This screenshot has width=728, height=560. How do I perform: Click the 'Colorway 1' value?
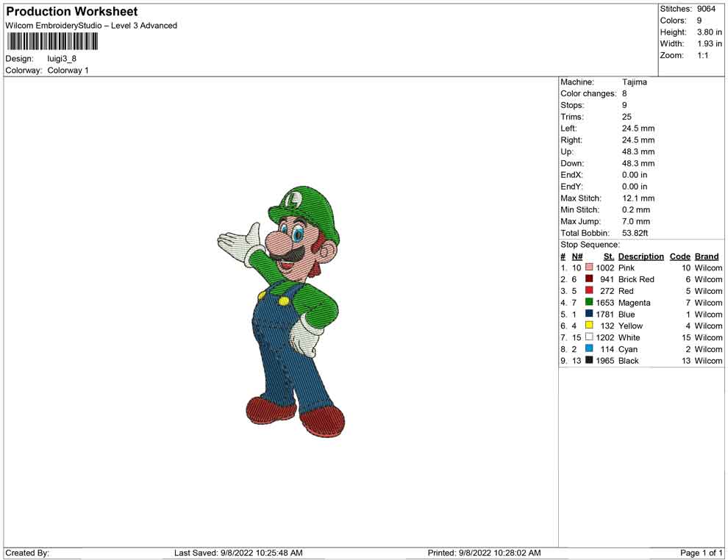[68, 71]
